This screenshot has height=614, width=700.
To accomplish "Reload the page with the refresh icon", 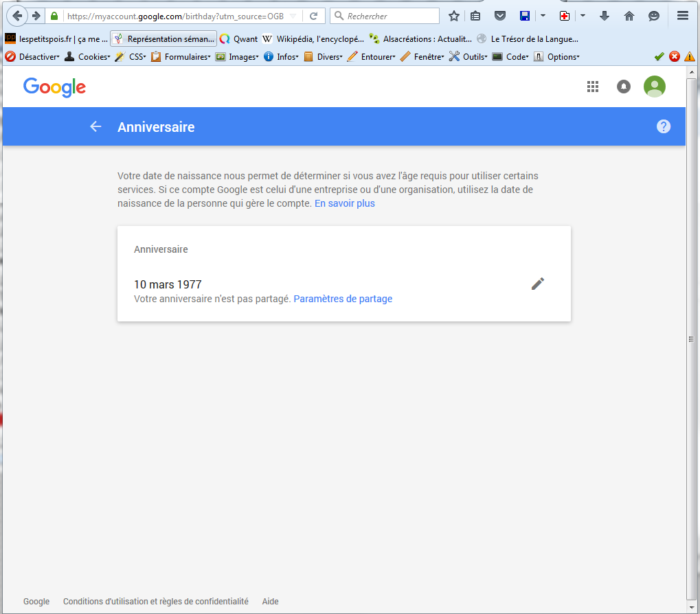I will click(314, 16).
